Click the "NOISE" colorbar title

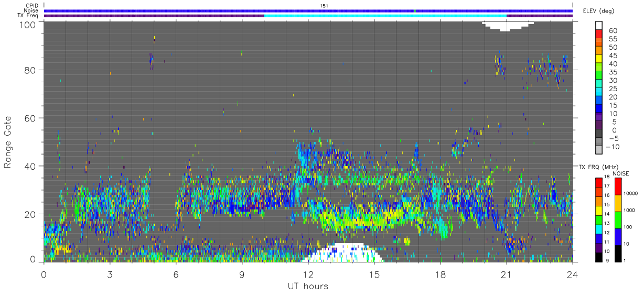(620, 173)
